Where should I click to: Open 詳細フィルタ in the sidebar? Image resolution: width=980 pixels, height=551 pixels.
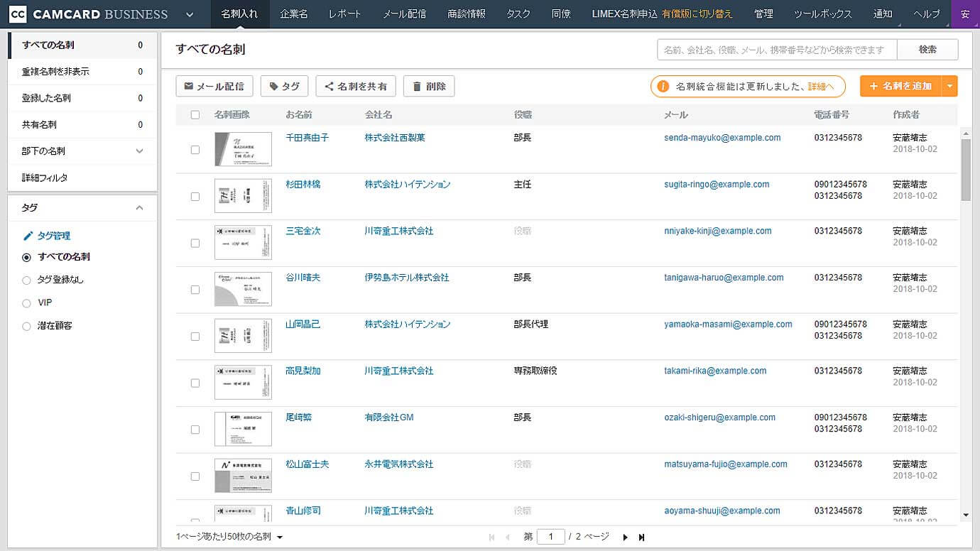click(x=82, y=178)
